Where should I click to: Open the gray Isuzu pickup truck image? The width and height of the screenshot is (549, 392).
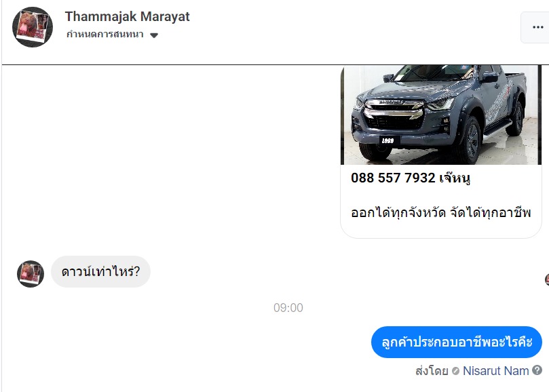tap(441, 115)
